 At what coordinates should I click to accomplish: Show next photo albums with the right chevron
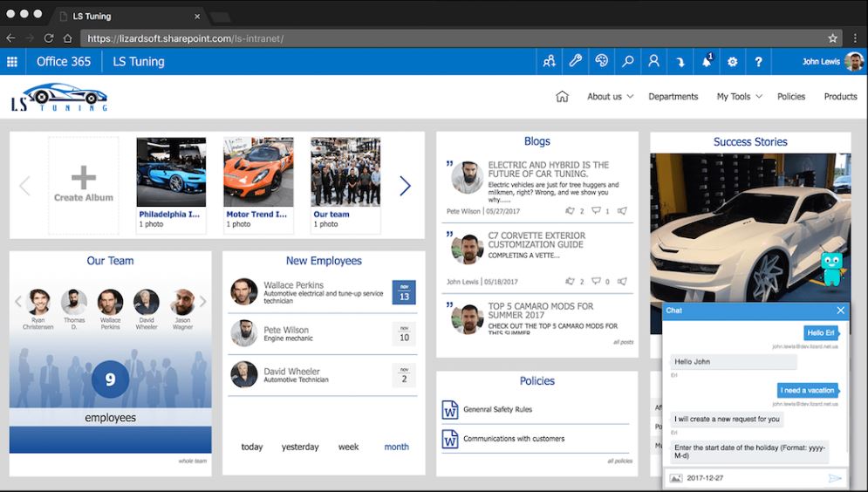406,186
